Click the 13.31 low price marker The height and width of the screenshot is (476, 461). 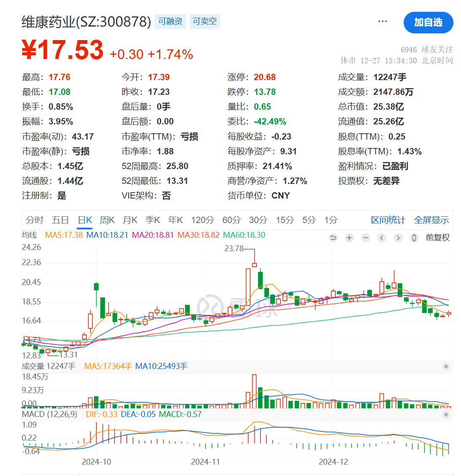[x=68, y=355]
